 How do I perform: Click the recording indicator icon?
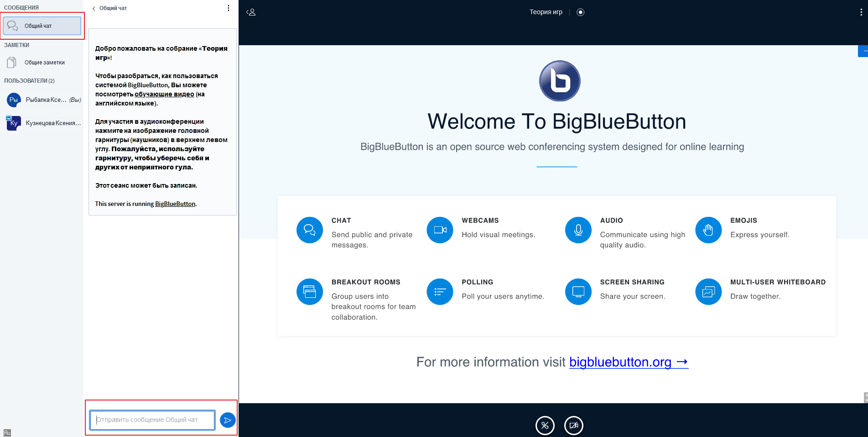pyautogui.click(x=580, y=12)
